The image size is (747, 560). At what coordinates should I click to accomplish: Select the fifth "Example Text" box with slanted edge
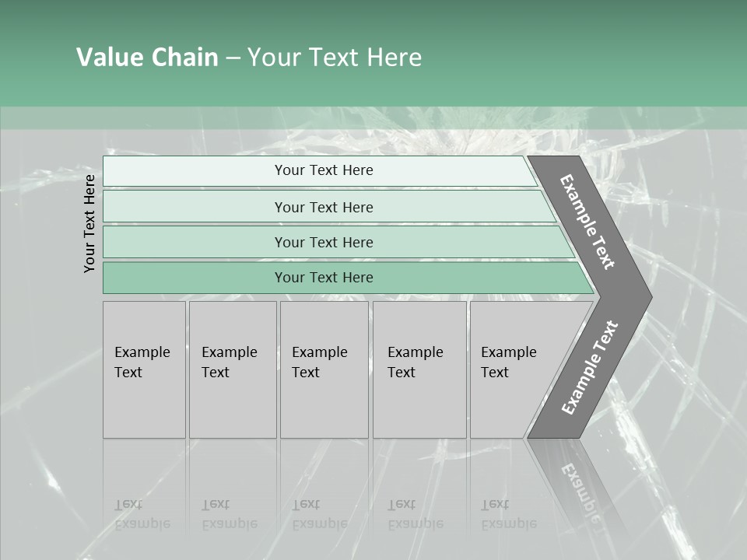coord(514,369)
